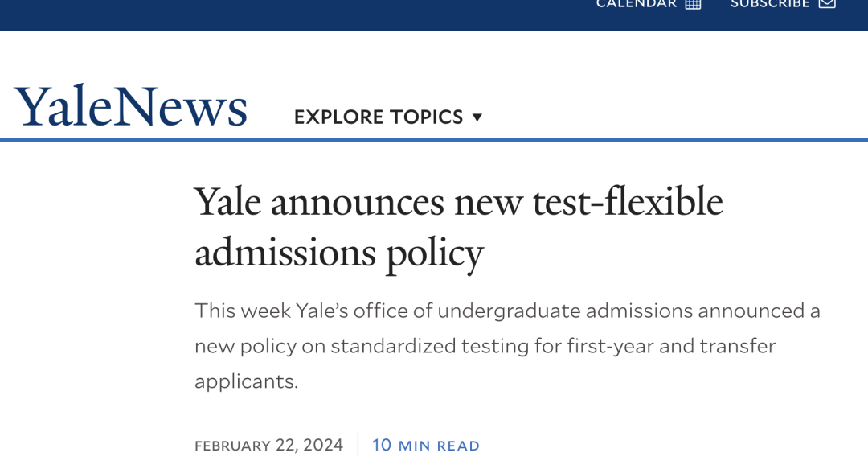Select the February 22, 2024 publication date
Viewport: 868px width, 465px height.
[268, 445]
